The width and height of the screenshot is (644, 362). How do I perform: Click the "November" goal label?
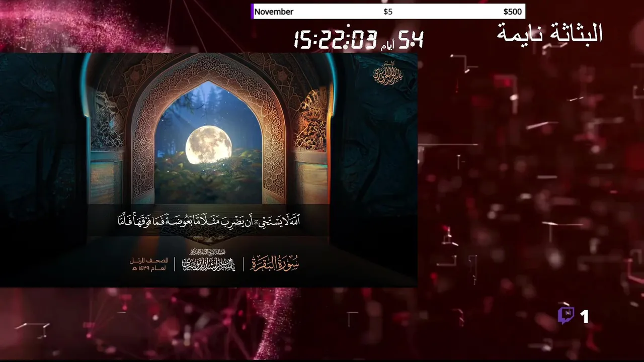274,12
